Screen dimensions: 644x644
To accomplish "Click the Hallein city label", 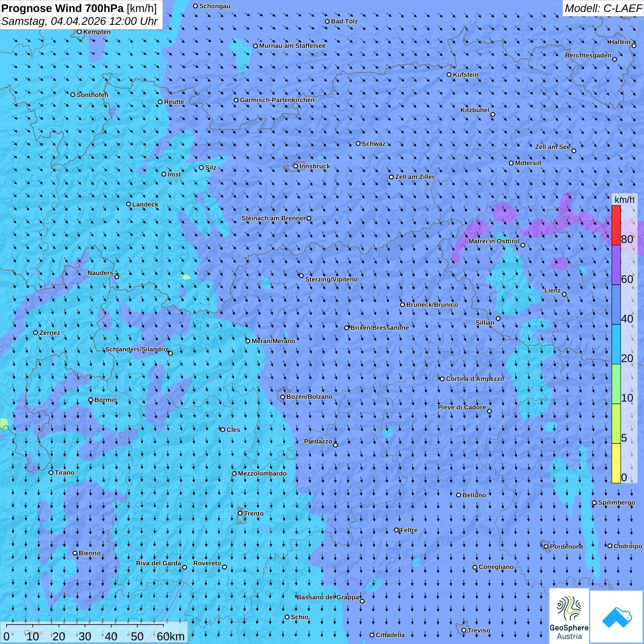I will point(620,42).
